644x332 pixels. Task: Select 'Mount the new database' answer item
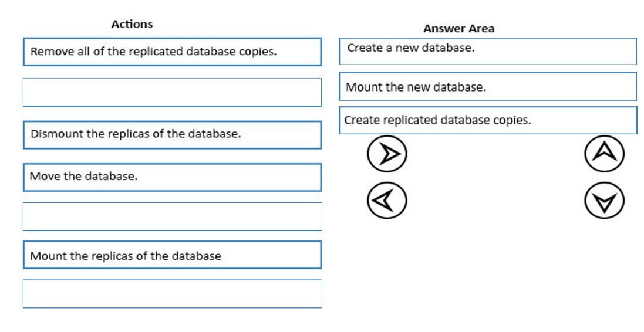click(487, 86)
